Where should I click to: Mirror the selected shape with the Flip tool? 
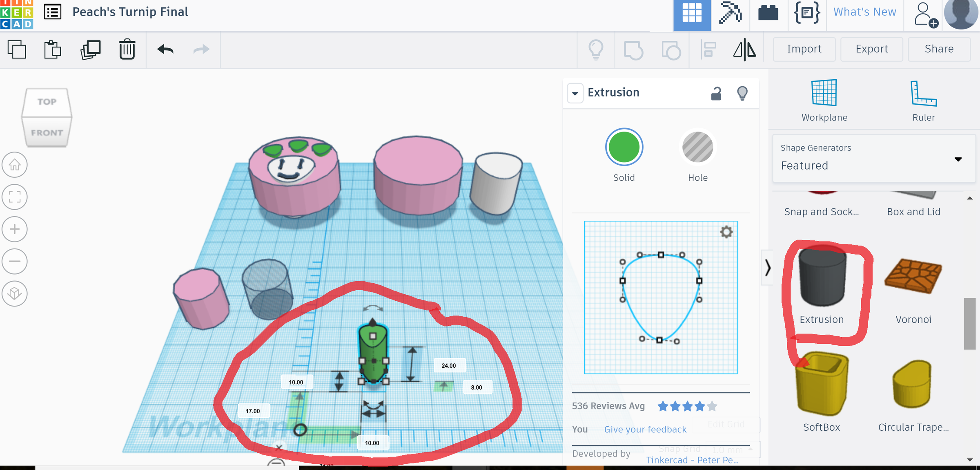745,49
